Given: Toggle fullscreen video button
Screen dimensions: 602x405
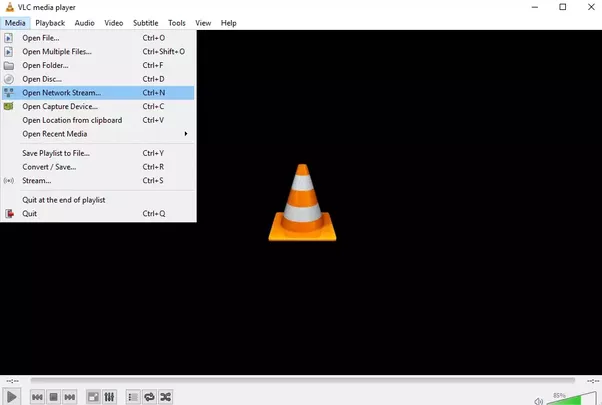Looking at the screenshot, I should coord(93,397).
